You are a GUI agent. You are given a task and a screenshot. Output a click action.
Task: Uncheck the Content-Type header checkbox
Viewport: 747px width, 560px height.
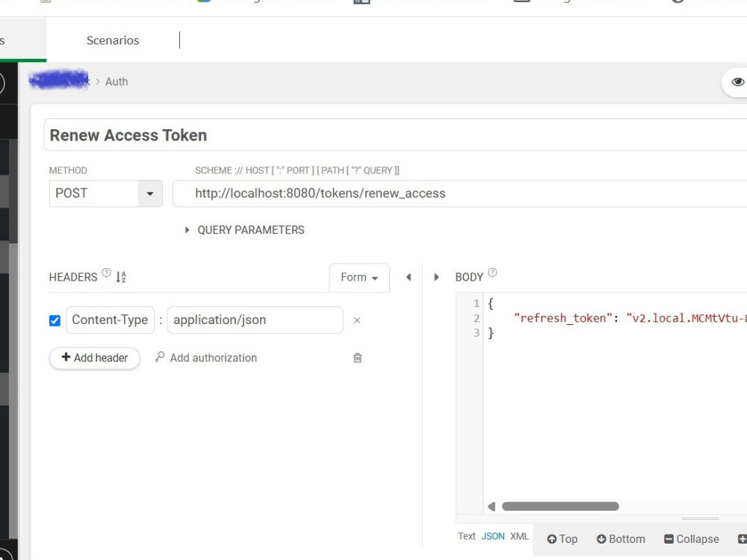55,320
